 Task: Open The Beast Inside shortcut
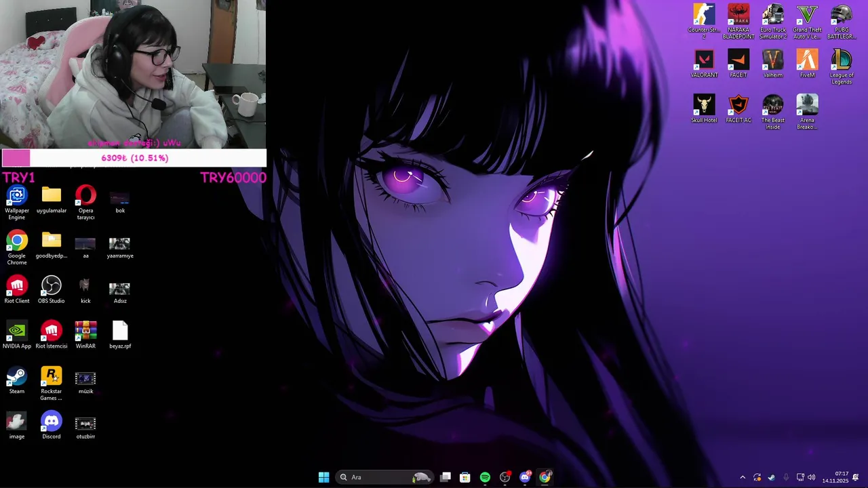pyautogui.click(x=773, y=112)
